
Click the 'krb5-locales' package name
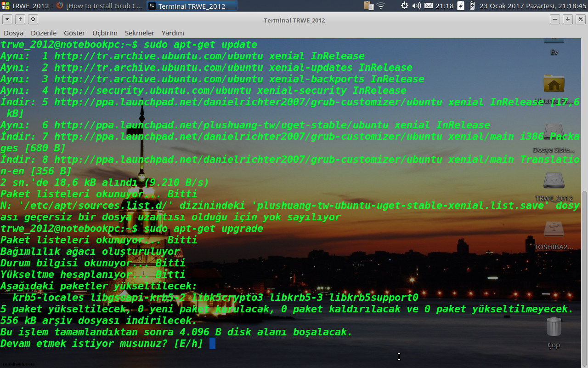[x=48, y=298]
